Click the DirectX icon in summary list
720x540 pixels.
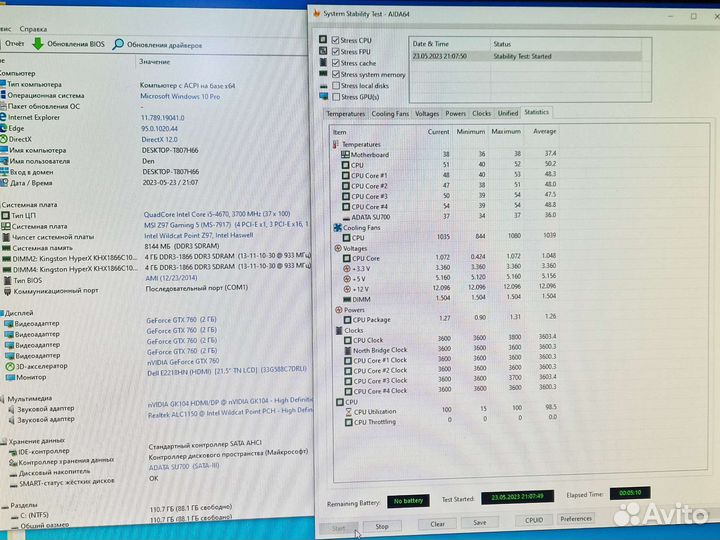(4, 139)
